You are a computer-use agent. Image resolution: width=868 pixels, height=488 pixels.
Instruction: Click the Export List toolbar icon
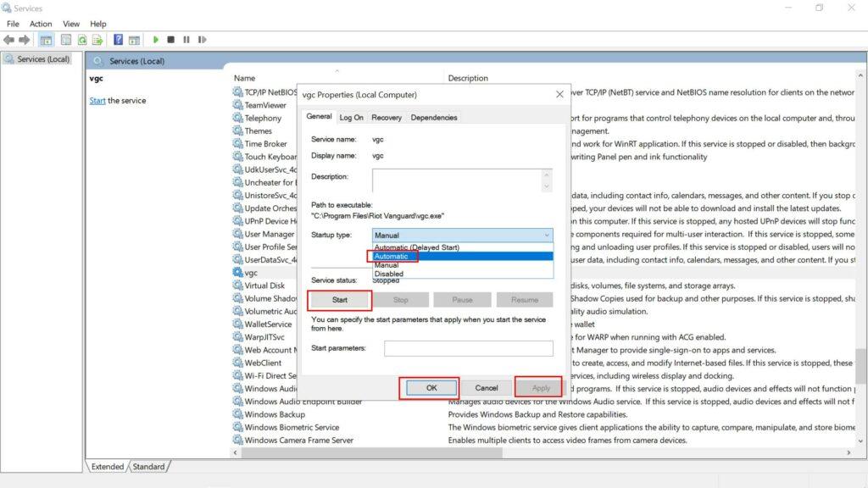[97, 40]
